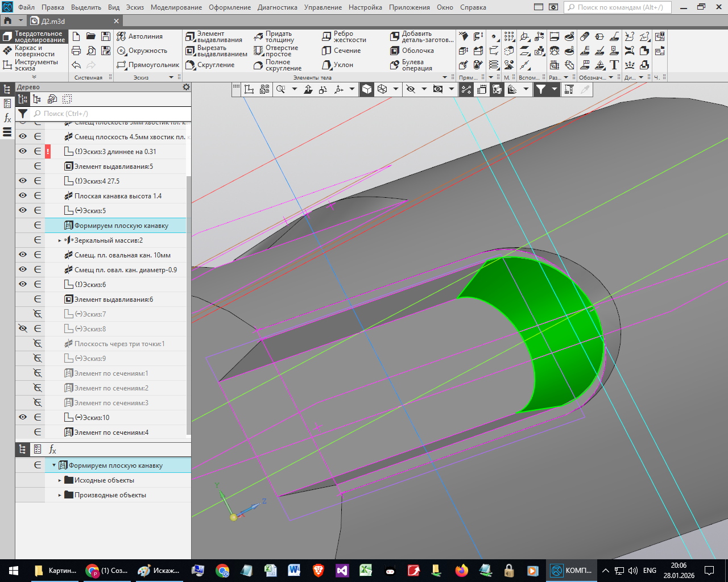
Task: Hide the Плоская канавка высота 1.4 plane
Action: 23,196
